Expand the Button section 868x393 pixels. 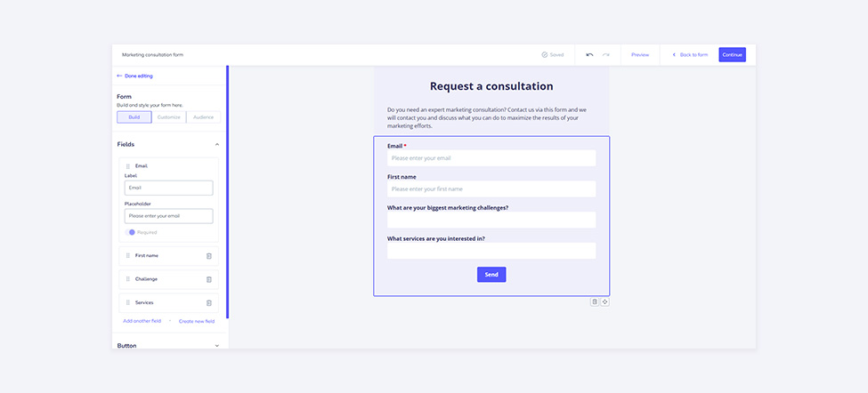(x=217, y=346)
